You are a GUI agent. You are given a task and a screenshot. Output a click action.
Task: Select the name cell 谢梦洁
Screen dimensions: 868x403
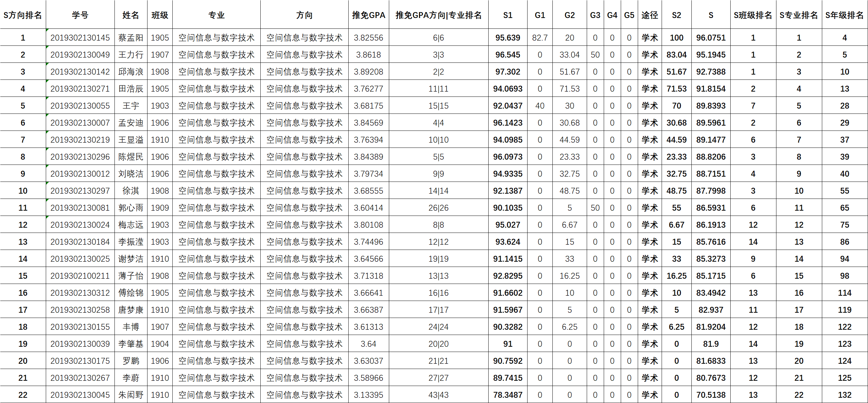[x=131, y=259]
